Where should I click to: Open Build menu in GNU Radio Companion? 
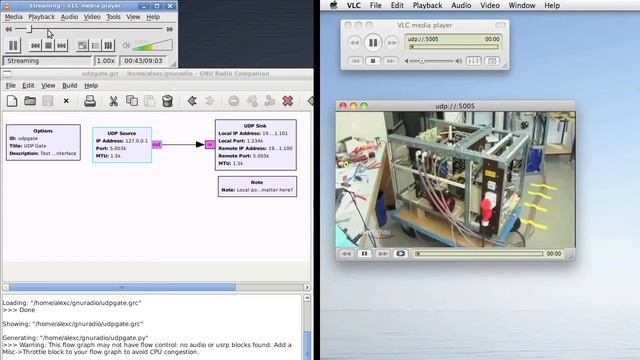[70, 85]
